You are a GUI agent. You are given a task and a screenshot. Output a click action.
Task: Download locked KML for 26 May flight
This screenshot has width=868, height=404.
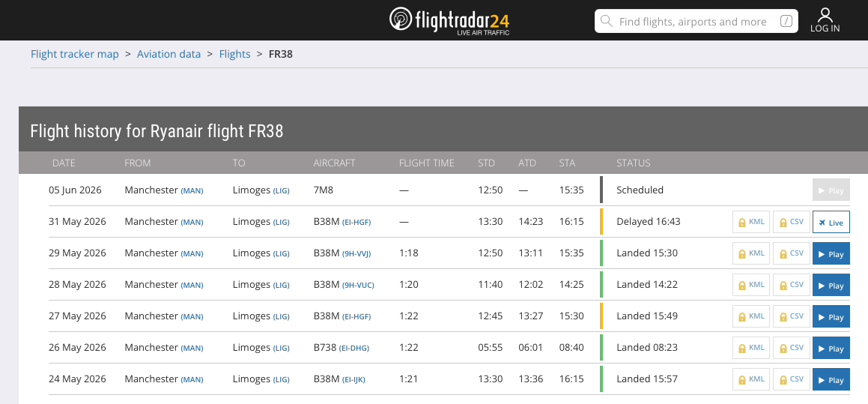pyautogui.click(x=751, y=348)
